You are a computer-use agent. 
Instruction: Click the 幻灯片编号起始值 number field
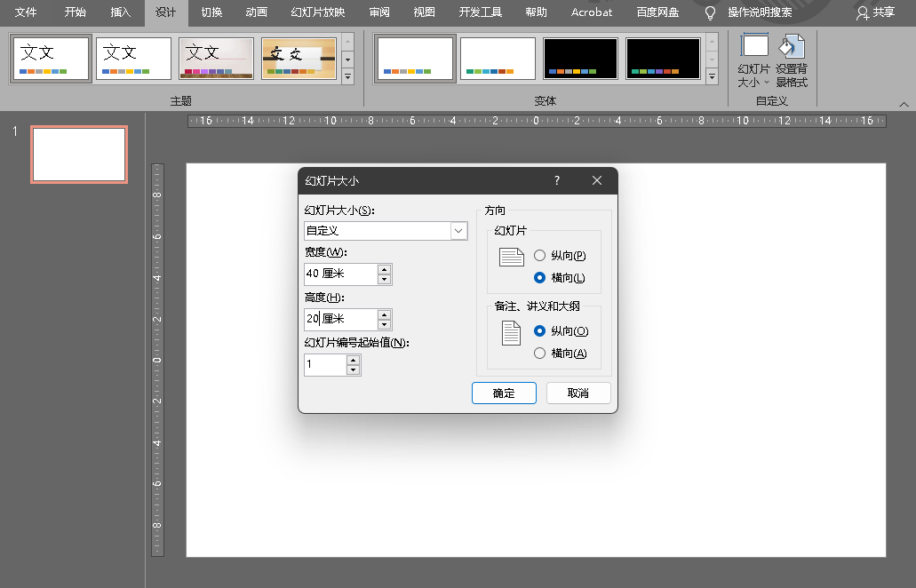(325, 364)
